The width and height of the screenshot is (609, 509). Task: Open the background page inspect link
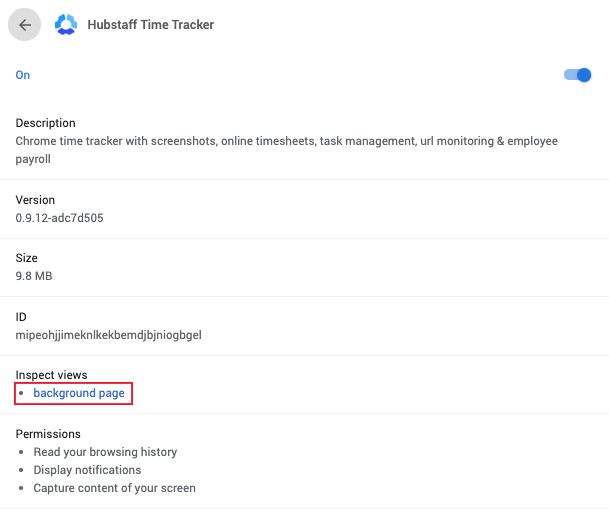[79, 393]
